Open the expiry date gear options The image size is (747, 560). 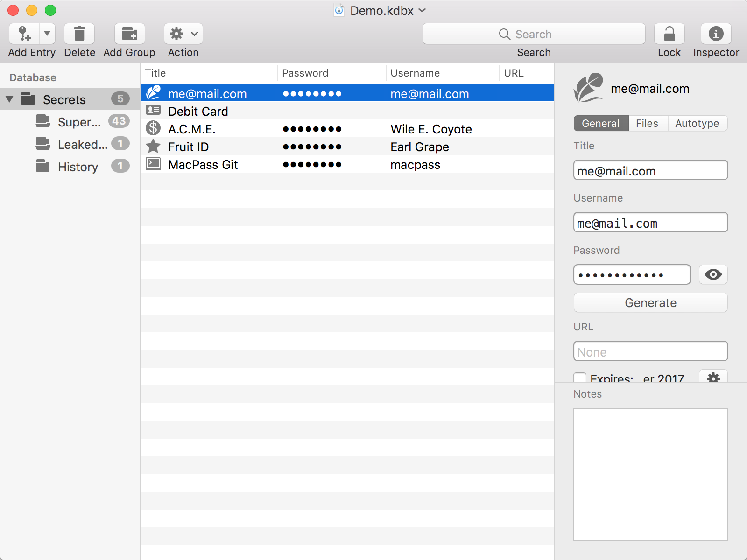point(713,376)
